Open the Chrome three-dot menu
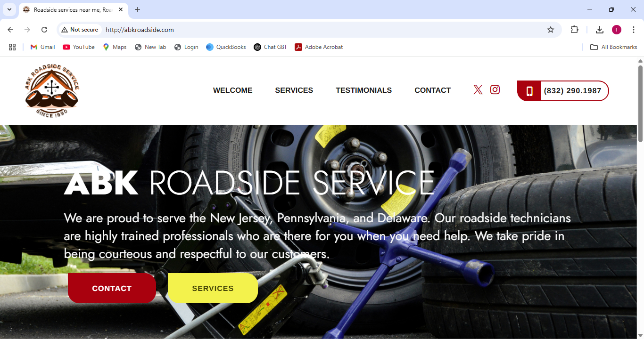 click(634, 30)
